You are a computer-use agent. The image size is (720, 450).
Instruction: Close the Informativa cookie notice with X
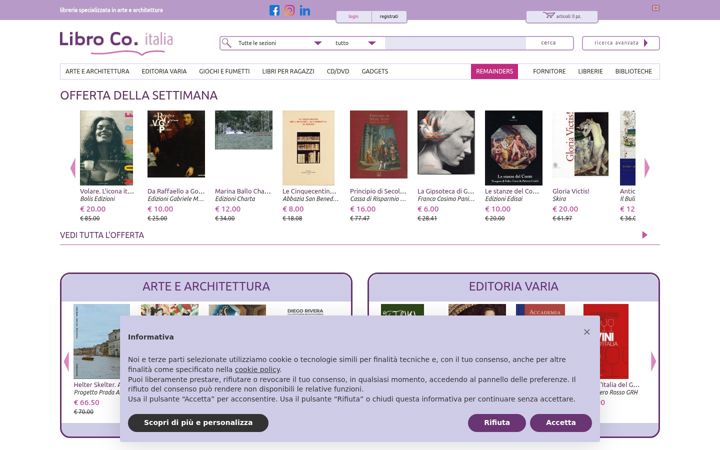coord(587,332)
